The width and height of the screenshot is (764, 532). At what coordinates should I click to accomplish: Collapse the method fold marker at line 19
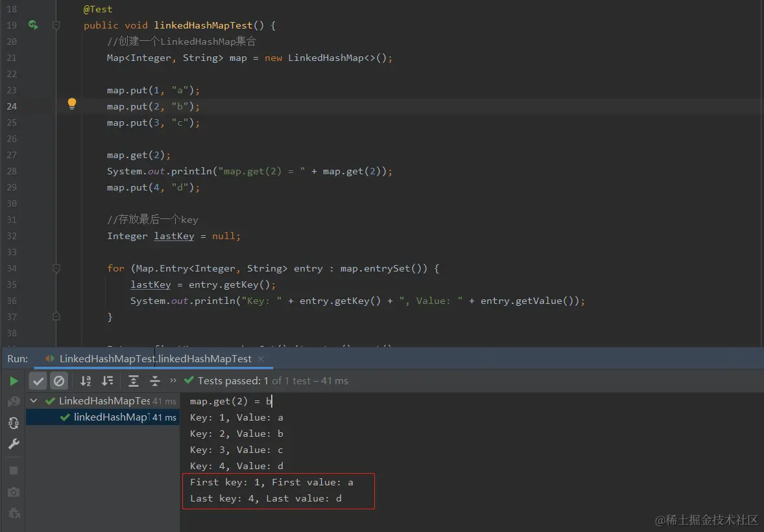(56, 25)
